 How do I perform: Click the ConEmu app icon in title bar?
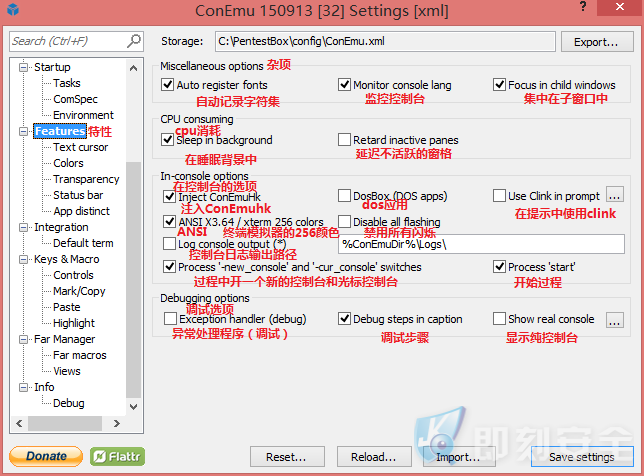coord(13,9)
